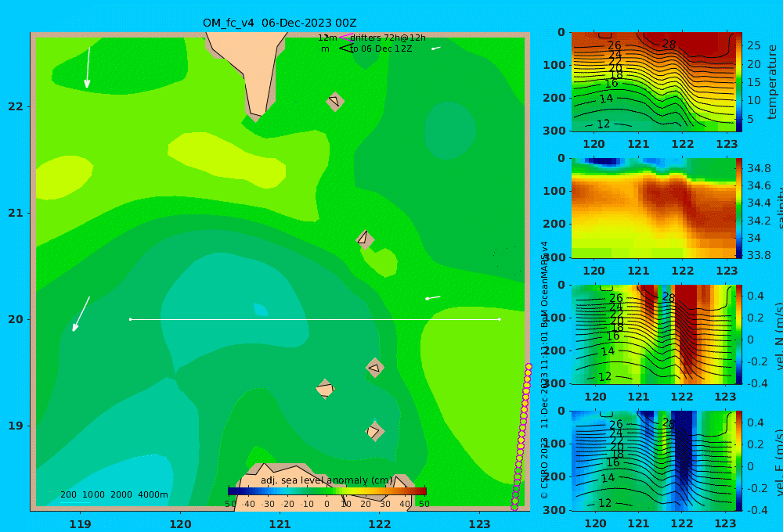Click depth label '300' of the temperature panel
The height and width of the screenshot is (532, 783).
[554, 131]
